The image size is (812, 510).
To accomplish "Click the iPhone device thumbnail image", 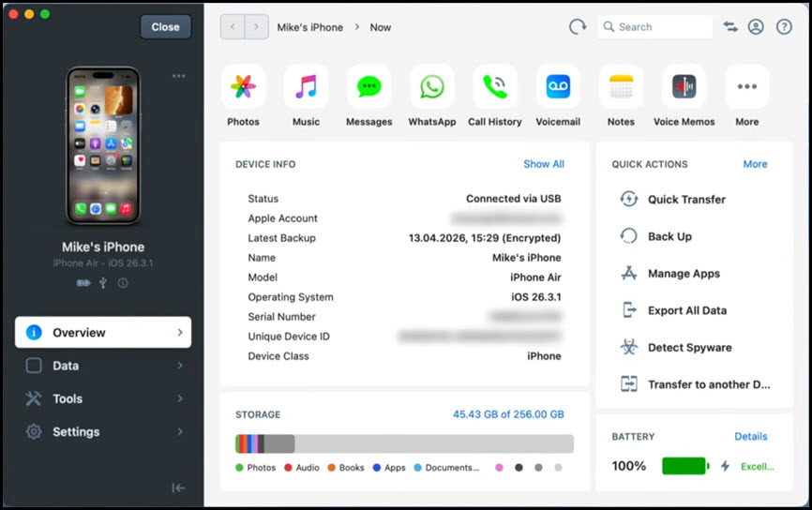I will click(x=103, y=145).
